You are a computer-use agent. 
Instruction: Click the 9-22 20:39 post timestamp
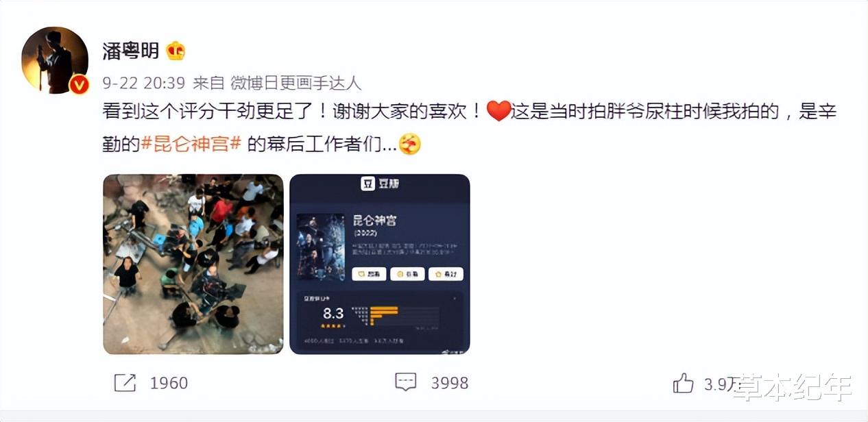[x=144, y=84]
